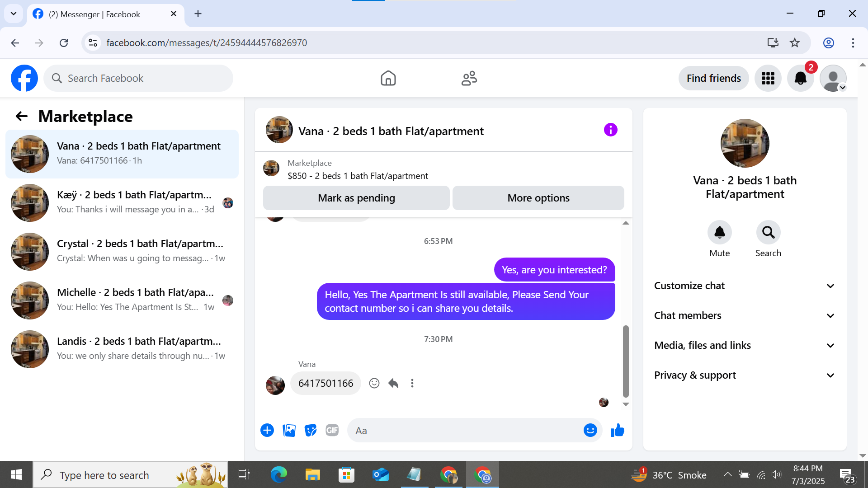Image resolution: width=868 pixels, height=488 pixels.
Task: Toggle the conversation information purple icon
Action: [x=610, y=130]
